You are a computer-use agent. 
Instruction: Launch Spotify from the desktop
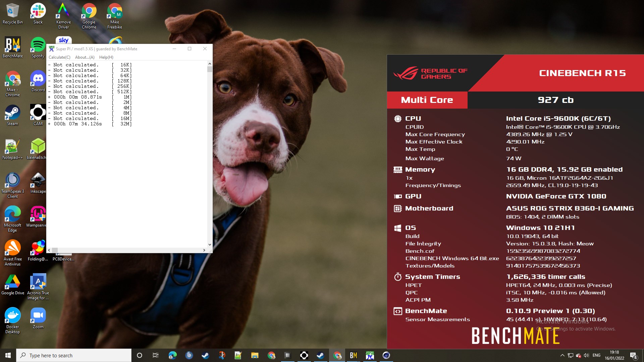coord(38,47)
